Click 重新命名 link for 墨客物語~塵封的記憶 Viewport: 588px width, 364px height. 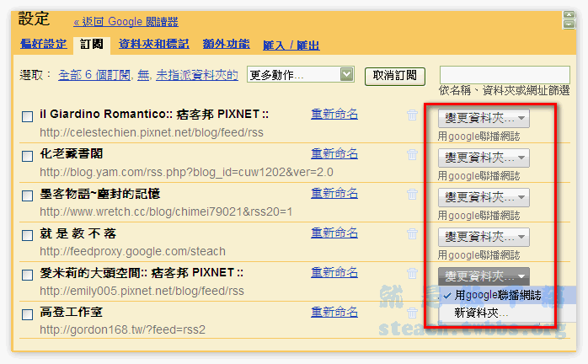click(x=334, y=193)
